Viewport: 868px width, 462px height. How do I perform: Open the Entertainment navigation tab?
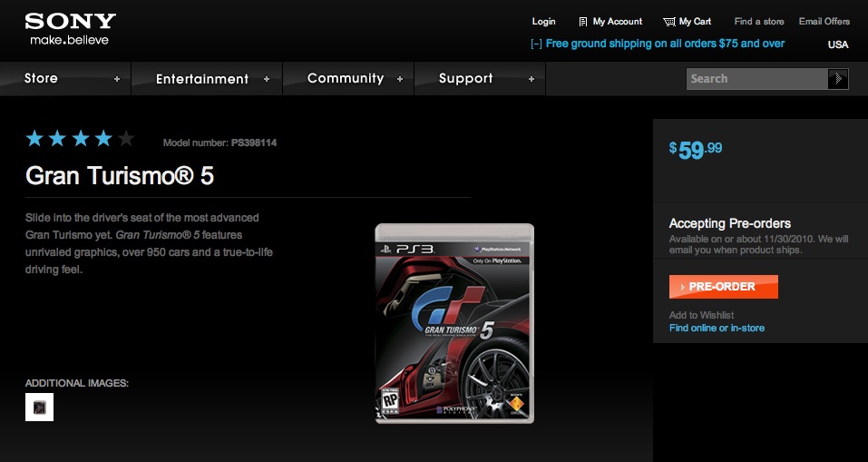(201, 79)
